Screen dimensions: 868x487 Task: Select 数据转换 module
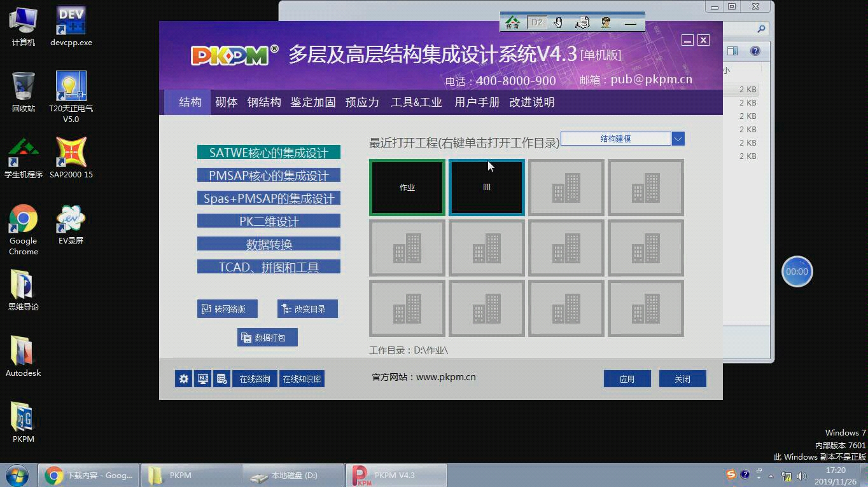click(x=269, y=244)
